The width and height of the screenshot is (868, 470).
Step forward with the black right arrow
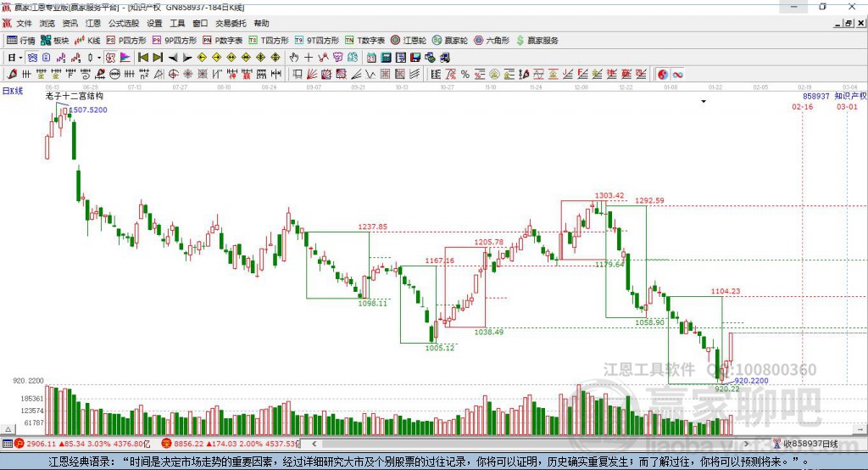[x=187, y=58]
